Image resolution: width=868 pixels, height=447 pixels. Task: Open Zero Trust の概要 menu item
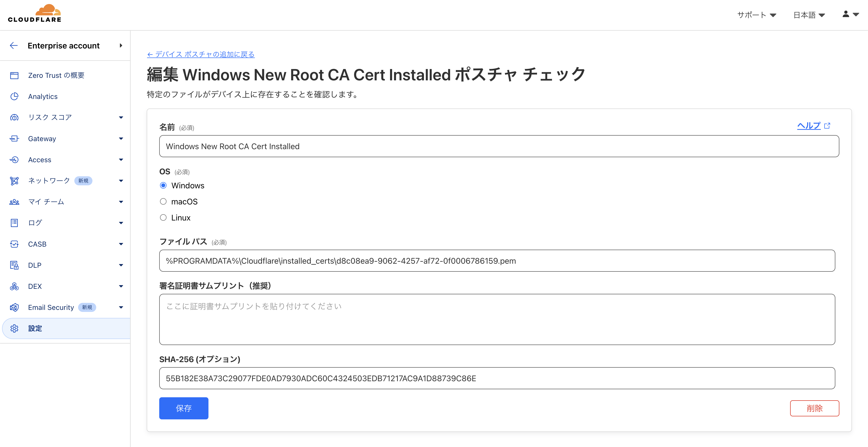click(x=56, y=75)
